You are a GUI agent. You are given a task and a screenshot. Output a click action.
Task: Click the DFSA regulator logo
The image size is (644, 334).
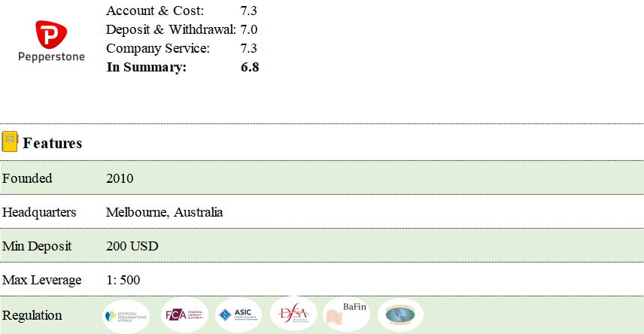(x=293, y=314)
